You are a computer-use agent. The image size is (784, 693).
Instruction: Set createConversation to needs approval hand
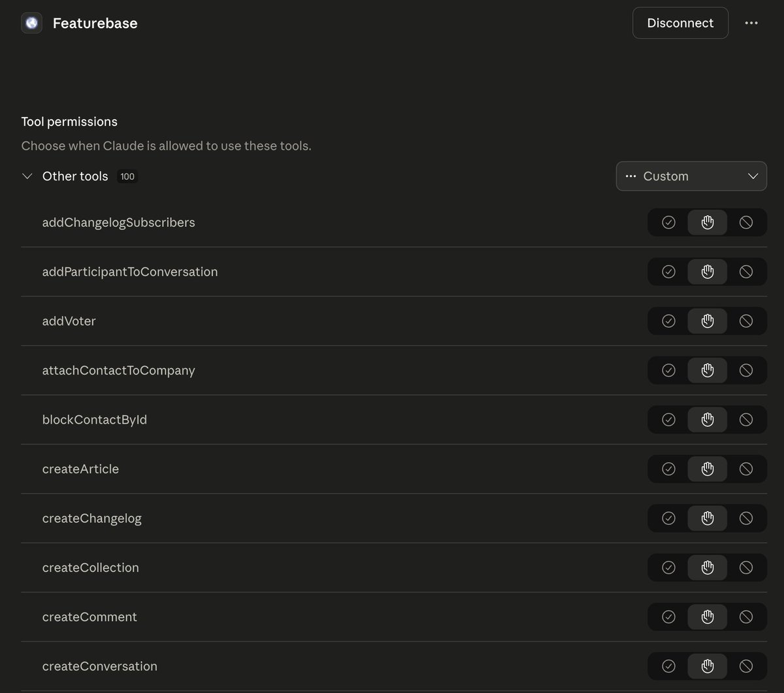pyautogui.click(x=707, y=666)
